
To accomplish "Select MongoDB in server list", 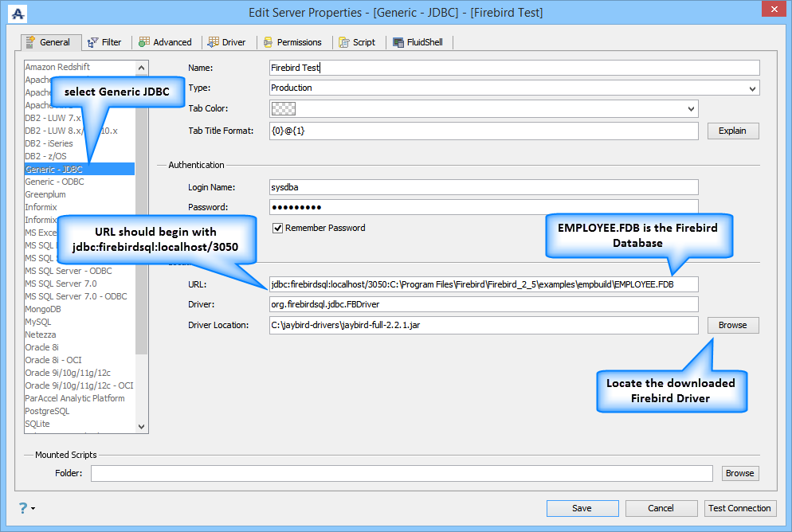I will point(80,309).
